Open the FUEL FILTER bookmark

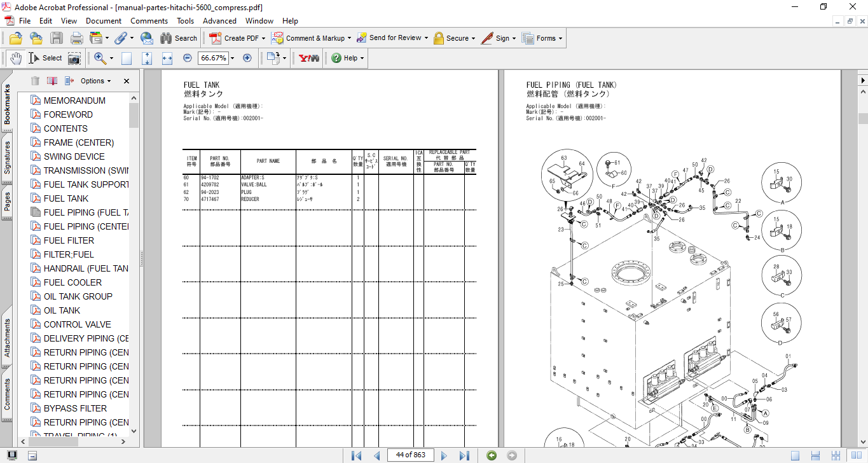click(69, 240)
